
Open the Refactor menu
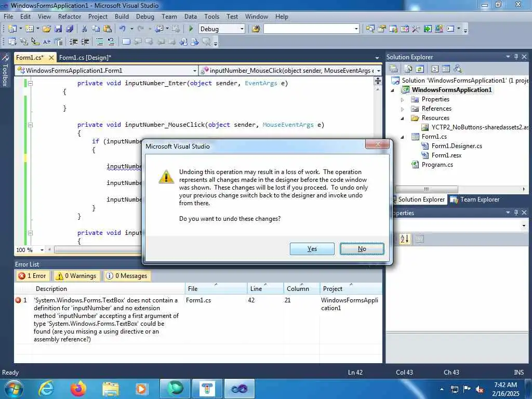click(x=70, y=16)
